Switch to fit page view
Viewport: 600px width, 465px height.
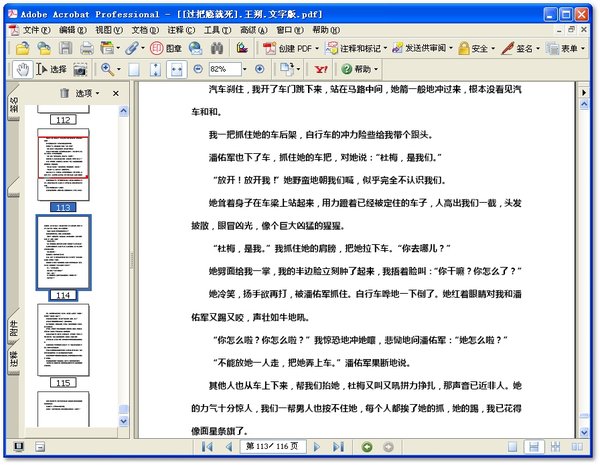[155, 70]
